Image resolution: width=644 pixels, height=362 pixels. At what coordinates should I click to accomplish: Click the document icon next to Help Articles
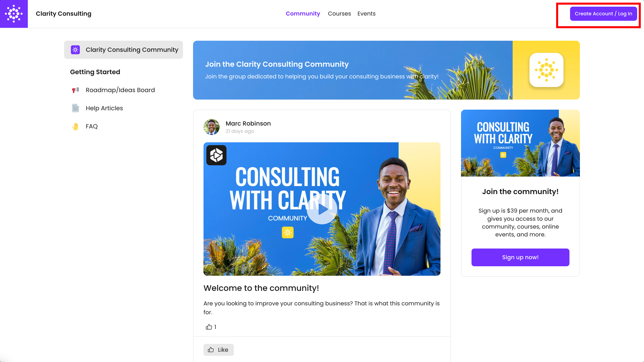tap(75, 108)
